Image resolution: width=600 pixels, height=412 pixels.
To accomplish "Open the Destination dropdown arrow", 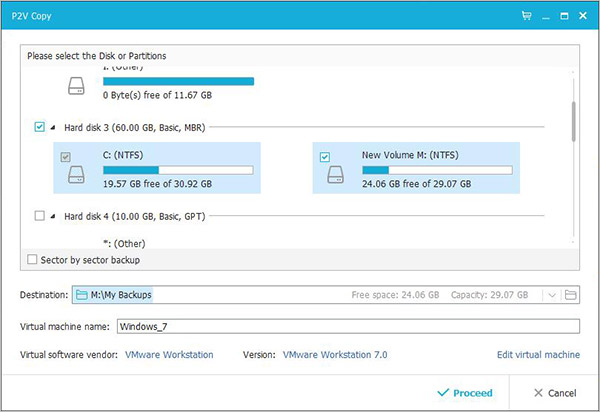I will 552,295.
